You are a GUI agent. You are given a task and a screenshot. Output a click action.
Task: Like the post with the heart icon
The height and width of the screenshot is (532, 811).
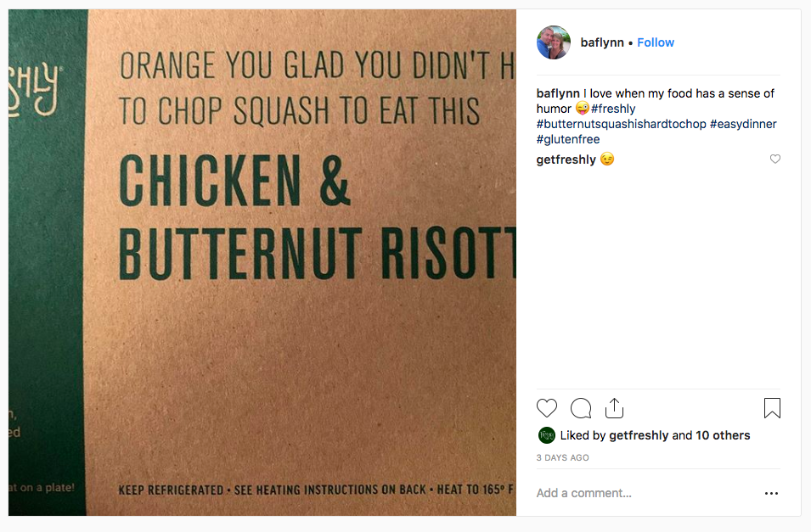tap(548, 408)
